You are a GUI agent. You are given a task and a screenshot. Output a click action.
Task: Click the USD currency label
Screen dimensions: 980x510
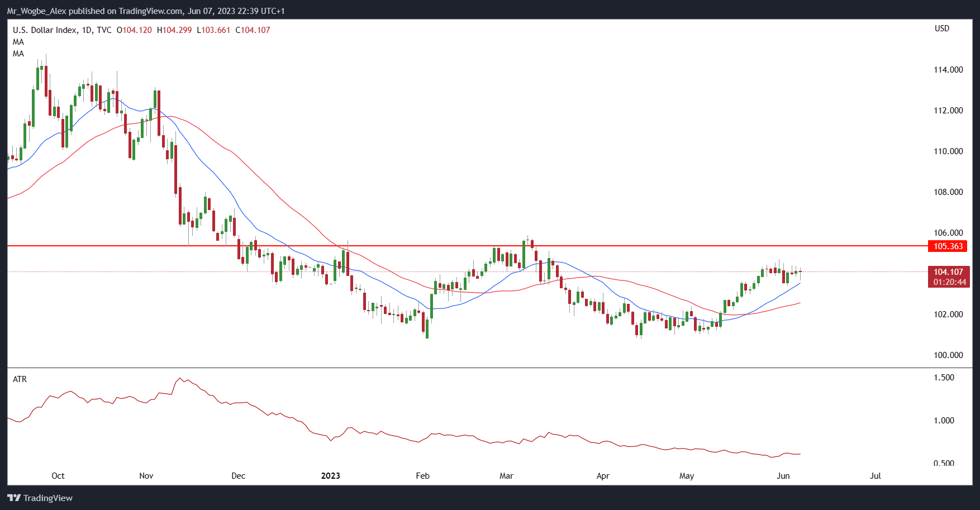pyautogui.click(x=942, y=28)
